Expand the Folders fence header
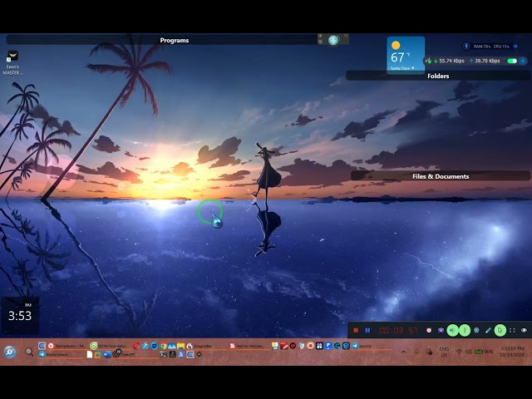 click(x=438, y=76)
